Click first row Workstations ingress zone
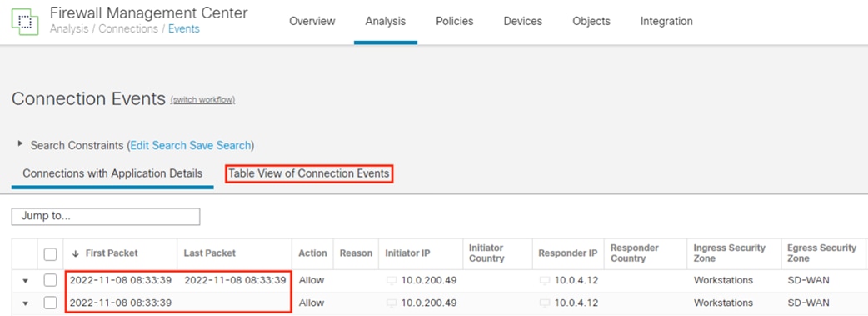The image size is (868, 316). pos(723,280)
